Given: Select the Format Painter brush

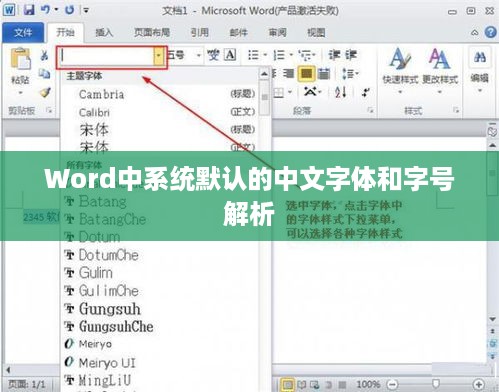Looking at the screenshot, I should [44, 92].
